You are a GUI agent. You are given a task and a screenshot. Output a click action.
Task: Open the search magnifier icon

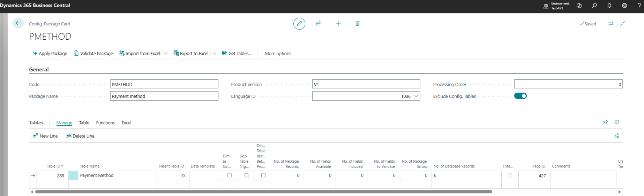coord(594,6)
